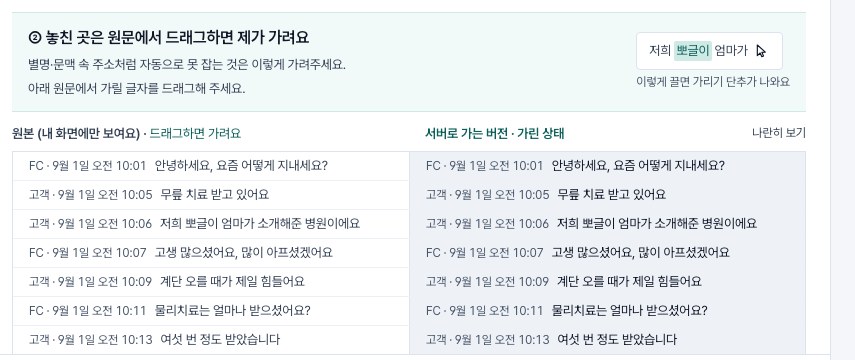Click the step ② heading 놓친 곳은 원문에서
Screen dimensions: 855x360
(x=168, y=38)
